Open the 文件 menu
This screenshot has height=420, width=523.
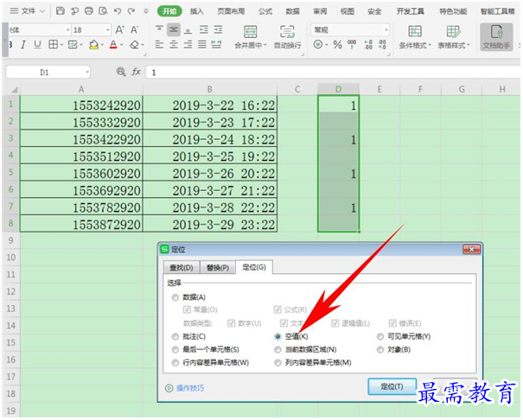point(29,11)
